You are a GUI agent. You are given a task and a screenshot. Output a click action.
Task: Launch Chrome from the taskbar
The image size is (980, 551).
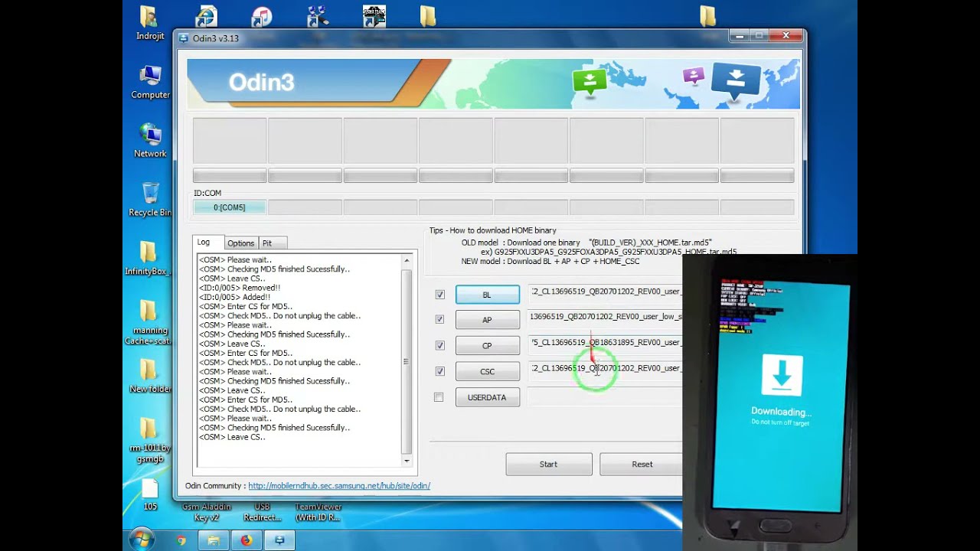tap(181, 540)
